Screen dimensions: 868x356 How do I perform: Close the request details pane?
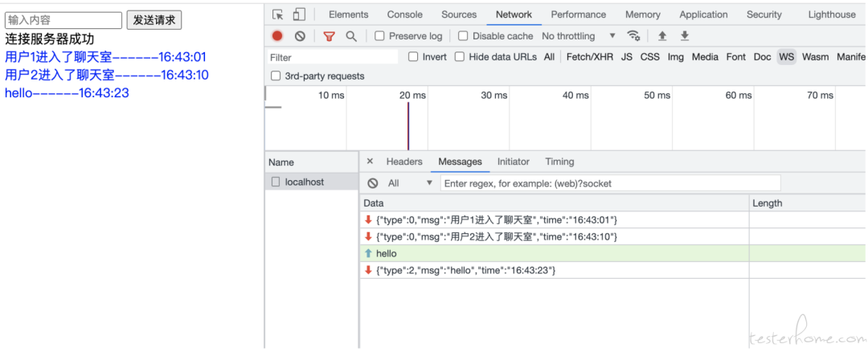pos(370,162)
